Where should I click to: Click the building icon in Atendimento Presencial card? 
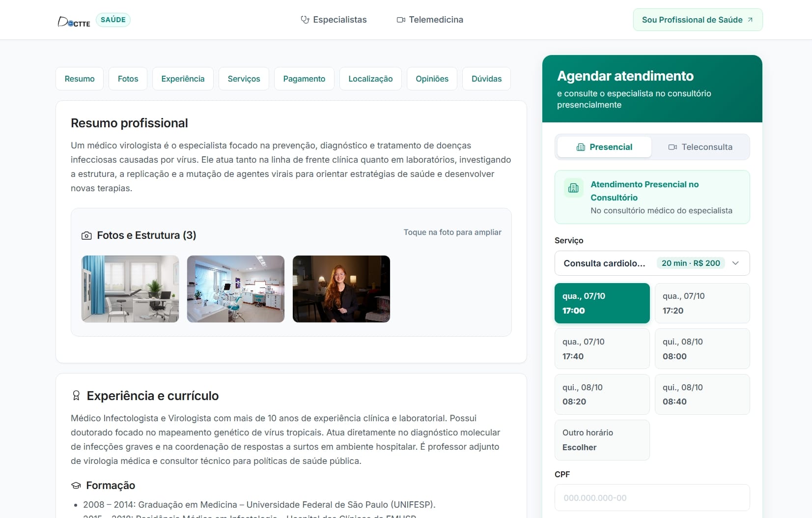[x=573, y=188]
